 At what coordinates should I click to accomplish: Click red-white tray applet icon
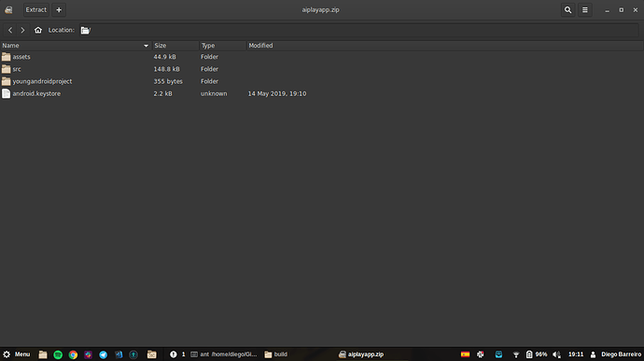480,354
